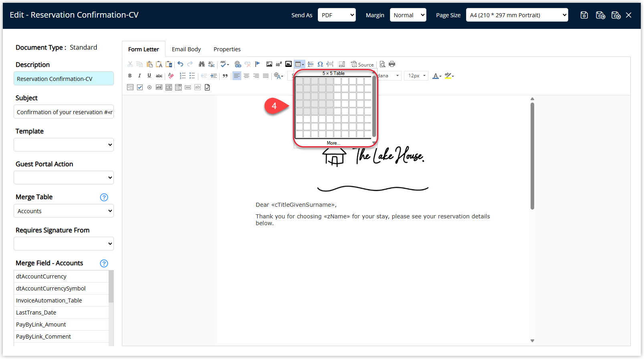
Task: Toggle italic formatting
Action: (x=139, y=76)
